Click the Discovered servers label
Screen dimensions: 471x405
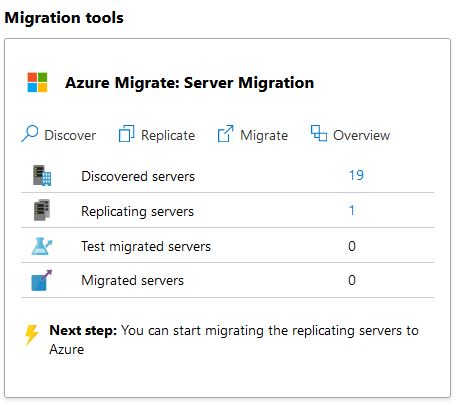point(138,176)
